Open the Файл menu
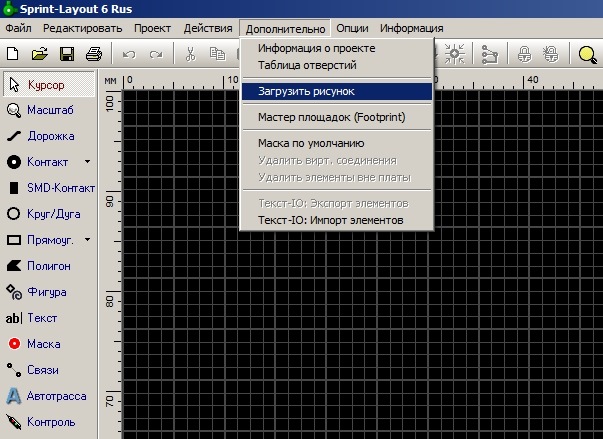This screenshot has height=439, width=603. click(18, 28)
